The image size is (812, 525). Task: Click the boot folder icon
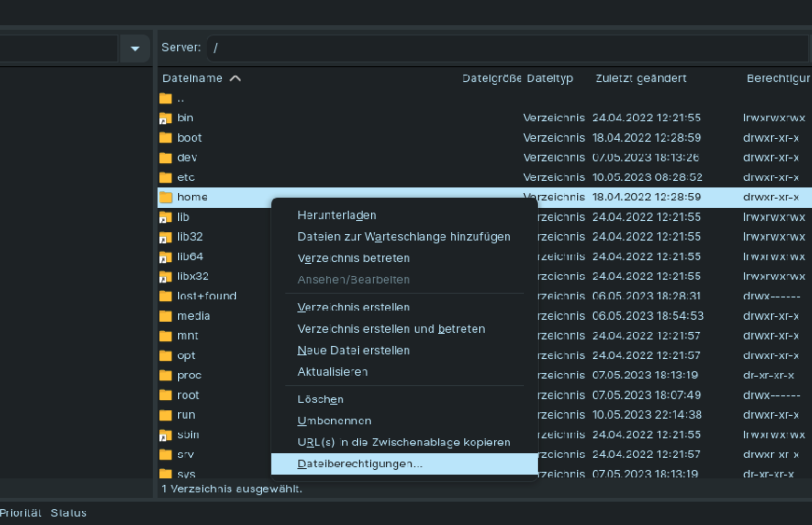(x=165, y=138)
